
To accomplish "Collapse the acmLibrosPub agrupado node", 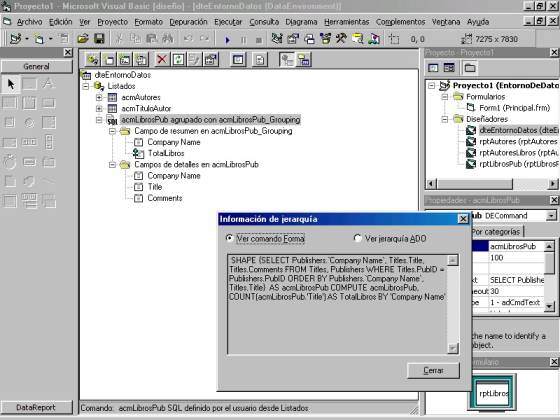I will coord(99,120).
